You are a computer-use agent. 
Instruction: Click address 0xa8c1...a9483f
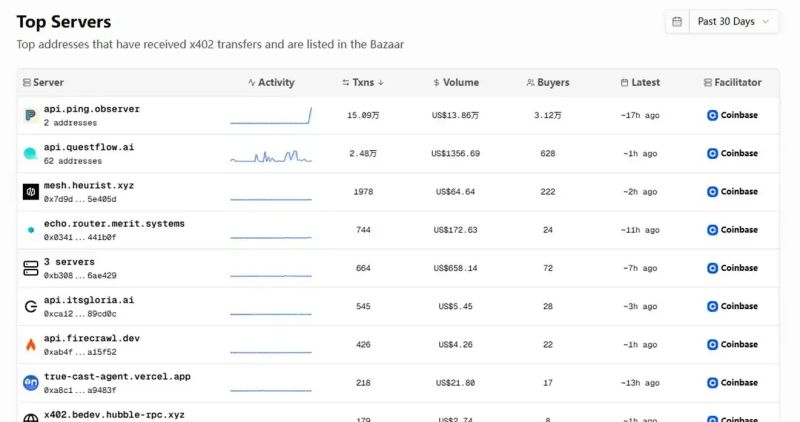(80, 391)
